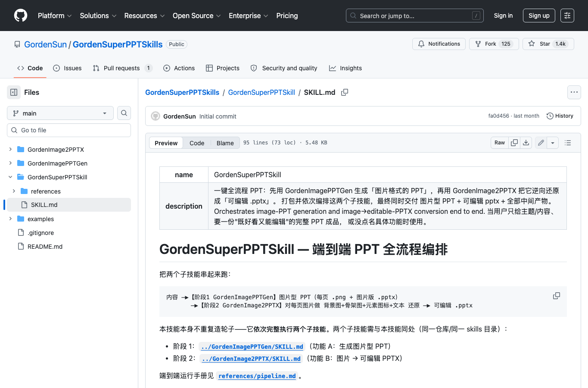Expand the examples folder chevron

pos(10,219)
